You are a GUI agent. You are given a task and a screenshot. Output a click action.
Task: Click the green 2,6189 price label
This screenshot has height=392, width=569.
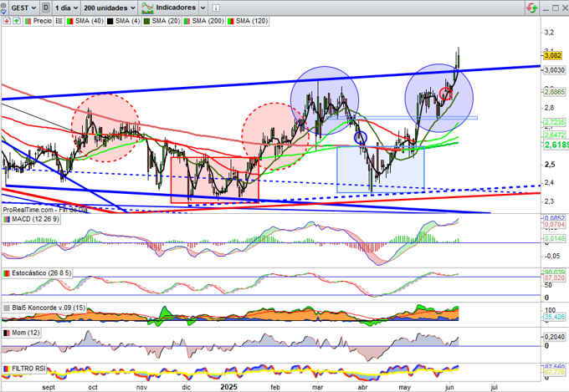pos(556,145)
